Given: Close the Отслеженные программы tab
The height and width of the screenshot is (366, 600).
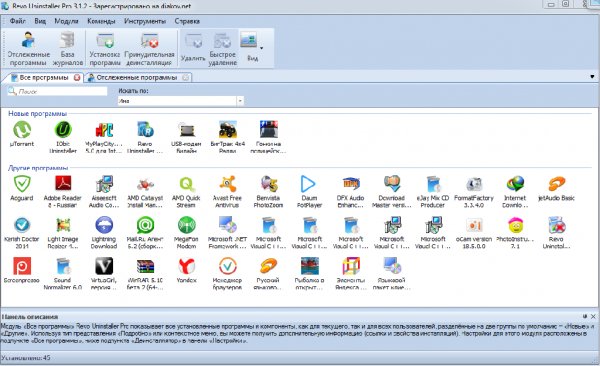Looking at the screenshot, I should click(186, 78).
